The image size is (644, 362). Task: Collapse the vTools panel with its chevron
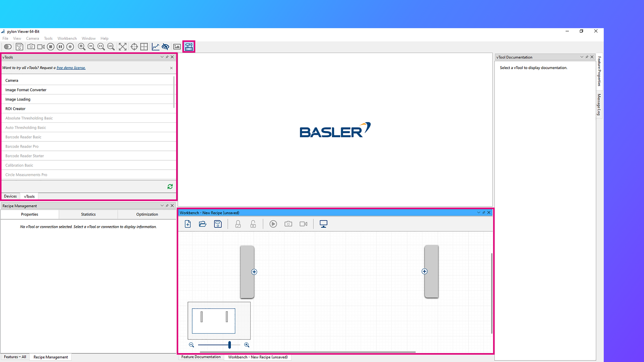coord(162,57)
